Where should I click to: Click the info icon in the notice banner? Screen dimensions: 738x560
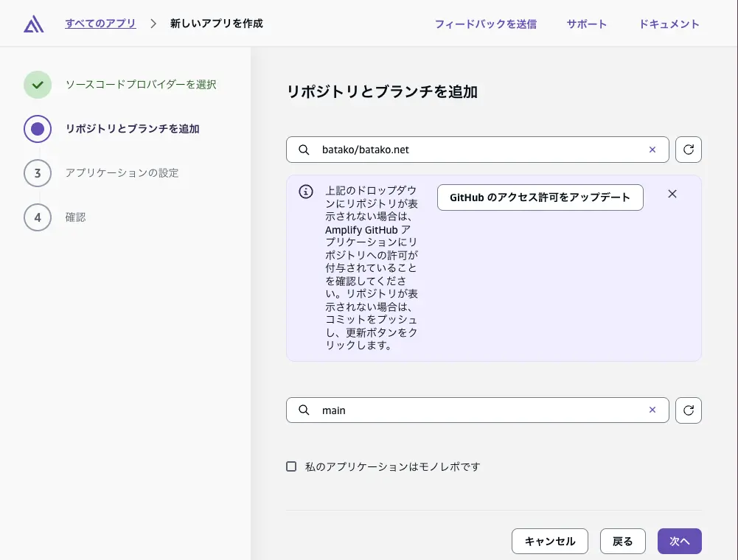click(x=306, y=191)
